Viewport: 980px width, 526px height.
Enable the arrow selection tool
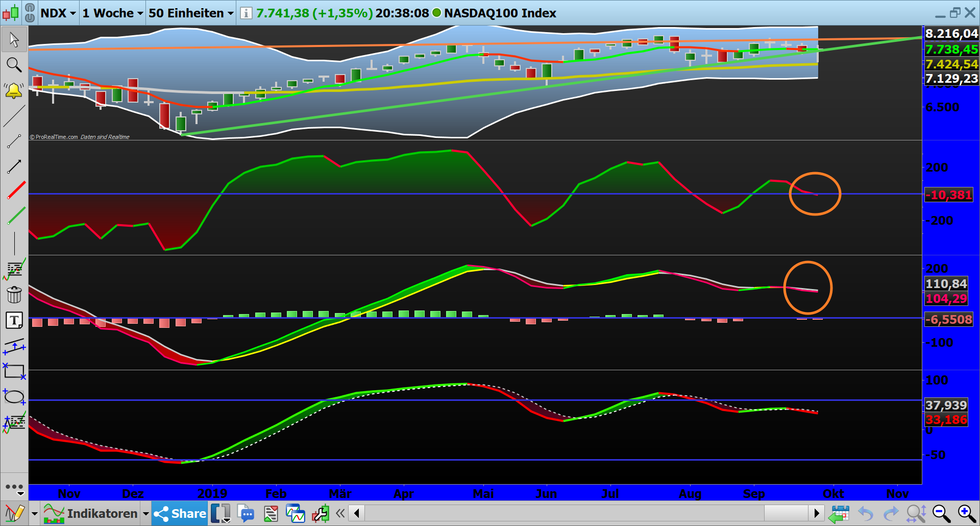coord(14,39)
